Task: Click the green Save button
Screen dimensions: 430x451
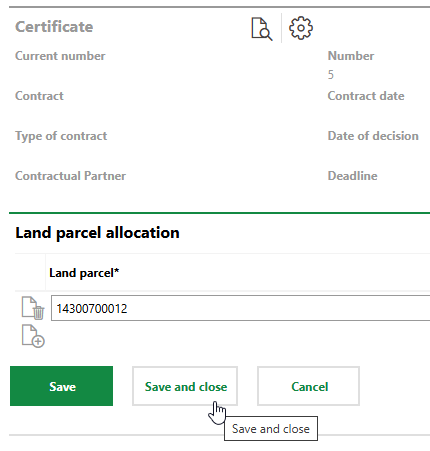Action: pos(61,386)
